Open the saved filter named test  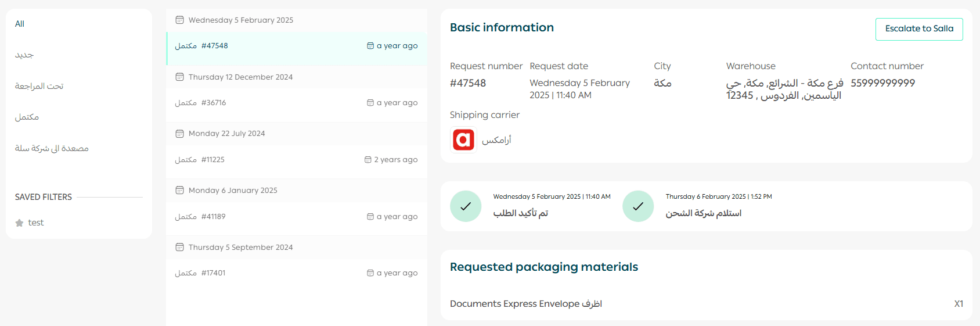pos(36,223)
